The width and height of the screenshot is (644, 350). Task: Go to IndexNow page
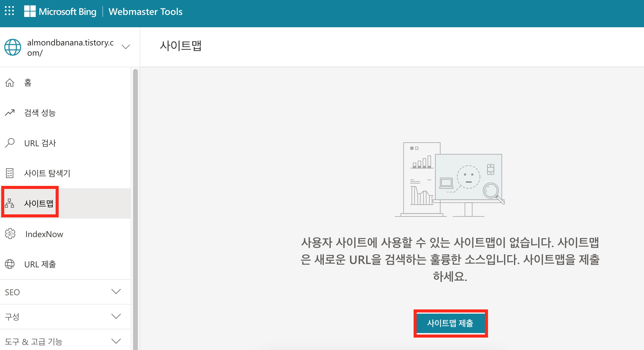(44, 234)
